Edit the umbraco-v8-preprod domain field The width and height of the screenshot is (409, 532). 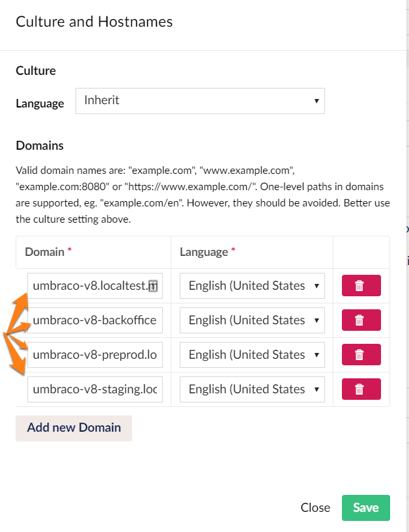pos(95,355)
